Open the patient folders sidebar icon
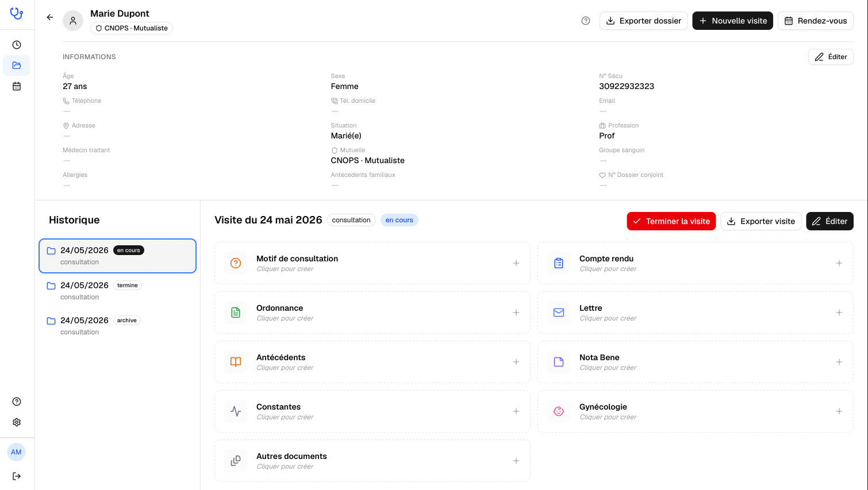Viewport: 868px width, 490px height. click(17, 65)
